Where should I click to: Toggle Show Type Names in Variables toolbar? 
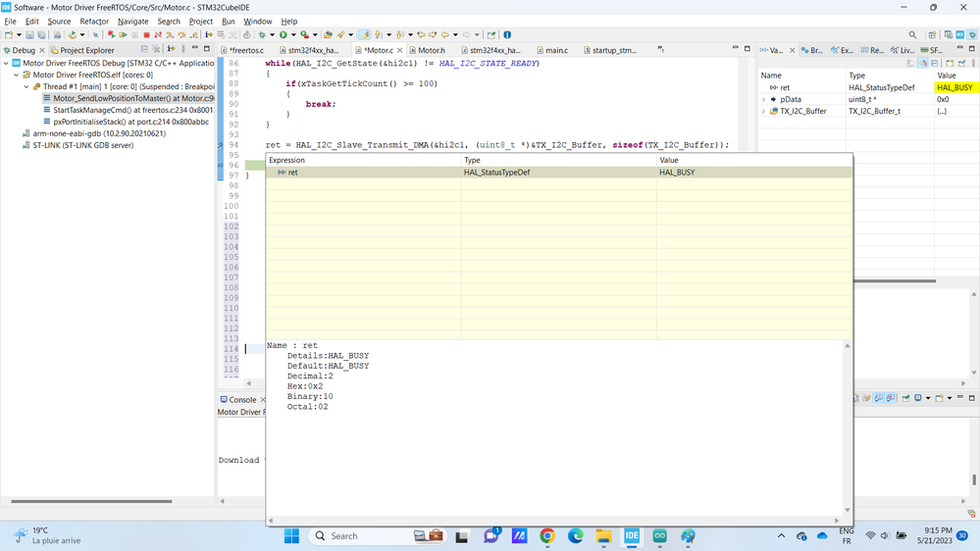pyautogui.click(x=909, y=63)
